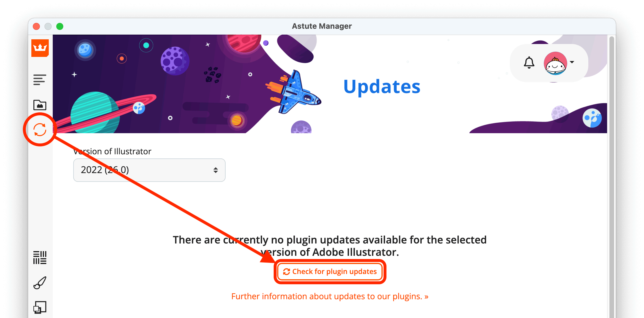Click the vertical scrollbar
The height and width of the screenshot is (318, 644).
coord(611,176)
